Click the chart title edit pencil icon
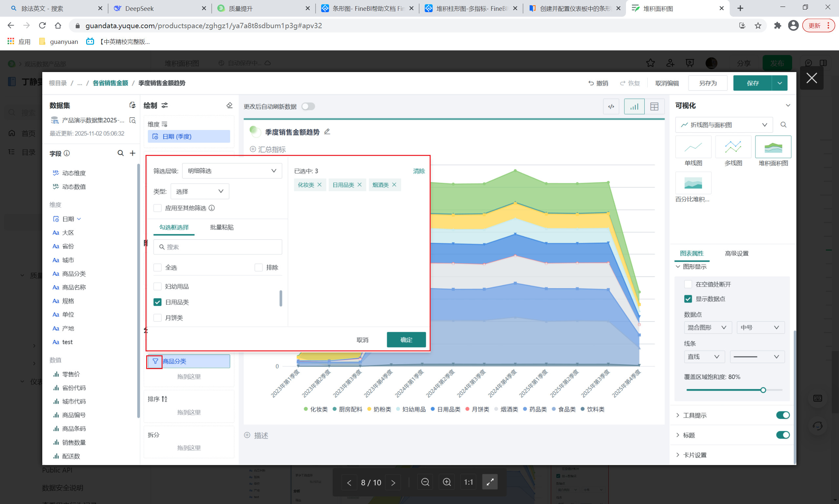 coord(327,132)
